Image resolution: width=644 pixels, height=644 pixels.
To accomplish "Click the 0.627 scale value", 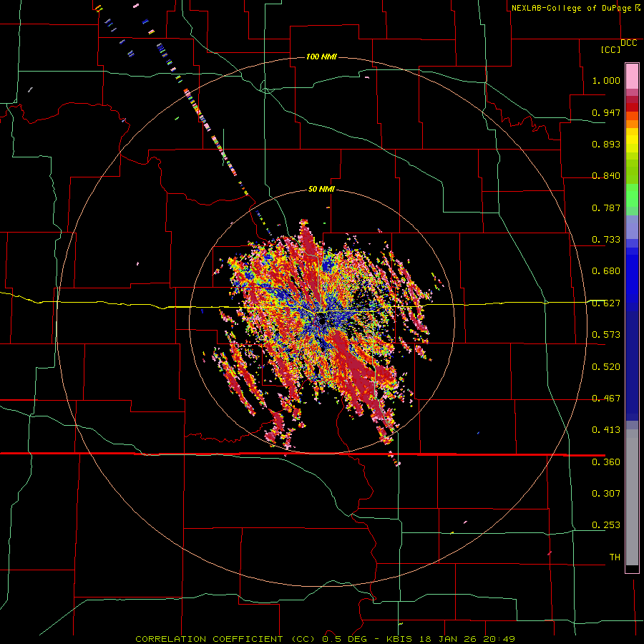I will tap(606, 303).
